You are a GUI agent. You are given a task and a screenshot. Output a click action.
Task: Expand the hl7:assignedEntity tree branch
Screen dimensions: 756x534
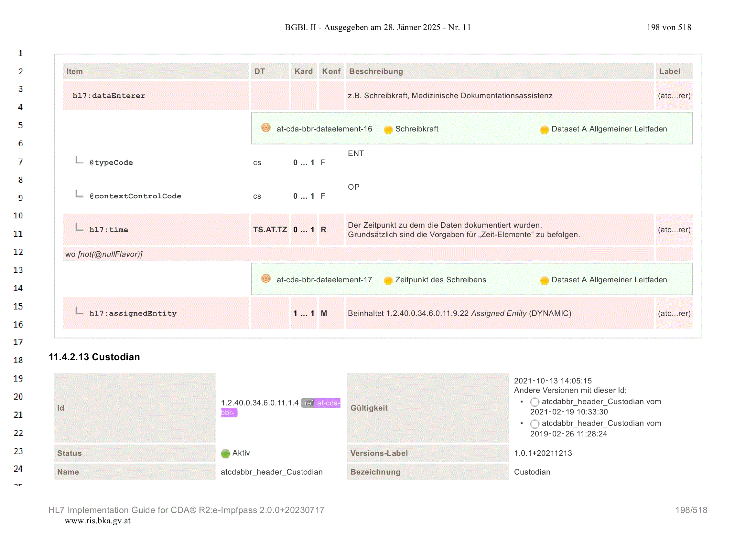click(79, 310)
